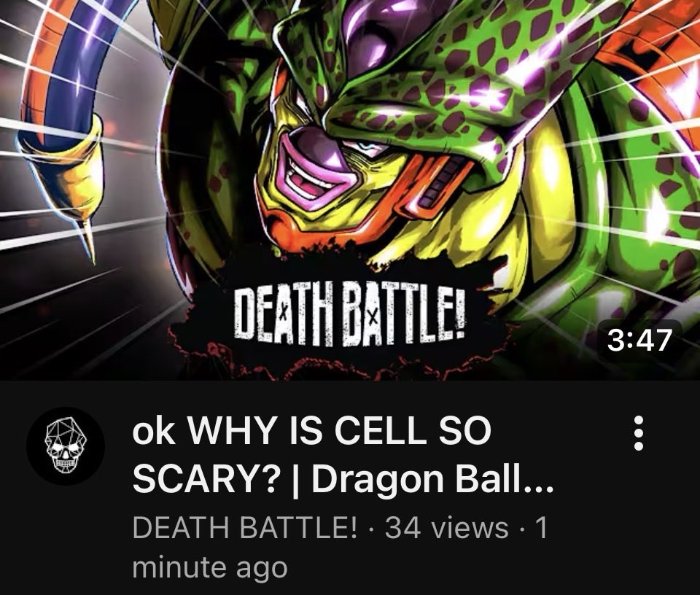Tap the 'minute ago' upload time text
Screen dimensions: 700x595
pos(210,568)
